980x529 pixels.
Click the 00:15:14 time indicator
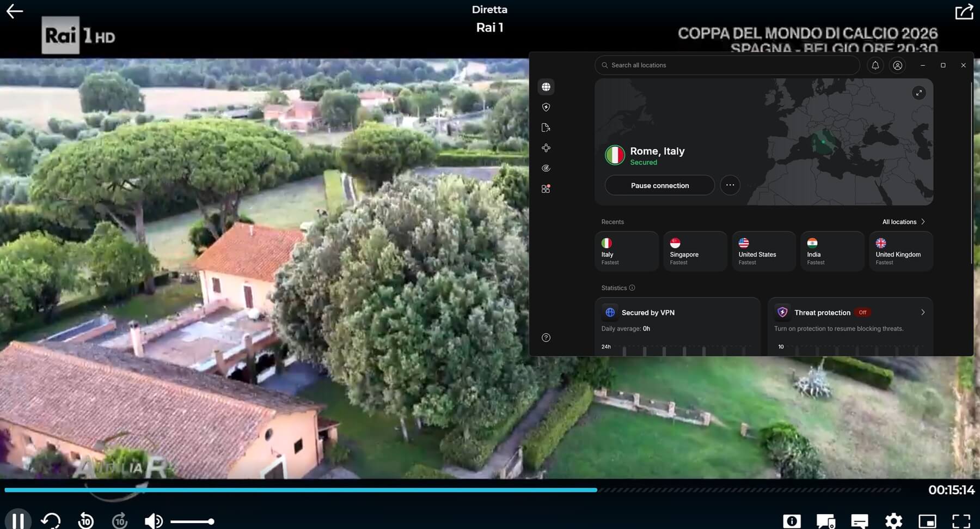[951, 490]
